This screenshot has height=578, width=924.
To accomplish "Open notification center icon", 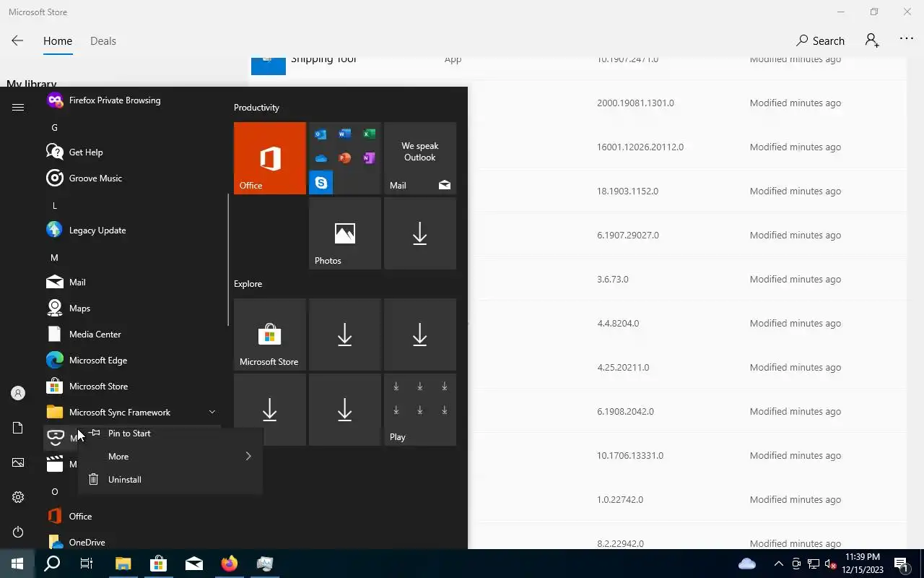I will point(902,564).
